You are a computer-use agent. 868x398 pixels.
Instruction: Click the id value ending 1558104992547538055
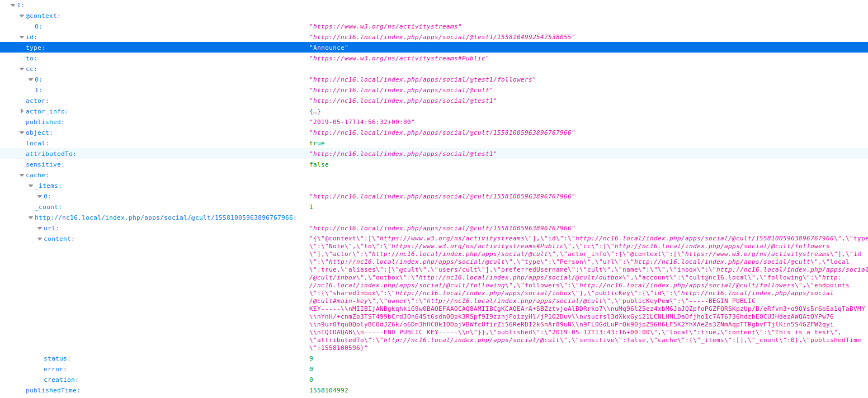click(x=442, y=37)
